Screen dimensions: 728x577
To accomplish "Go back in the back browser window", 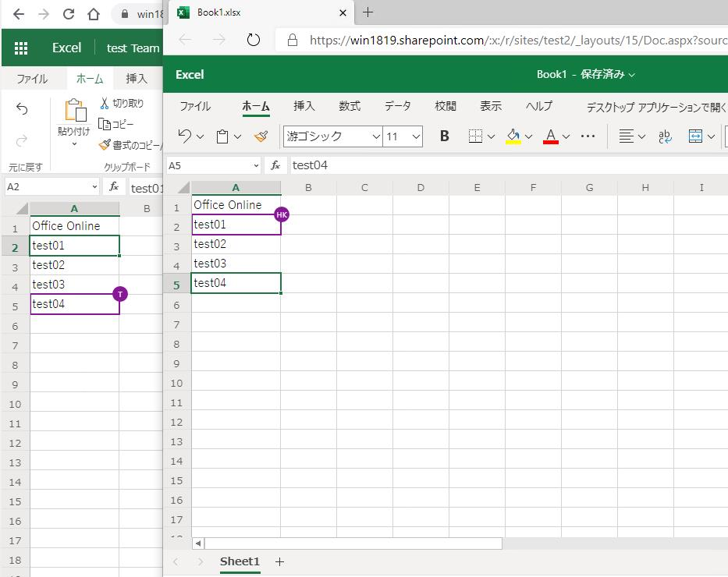I will (19, 14).
